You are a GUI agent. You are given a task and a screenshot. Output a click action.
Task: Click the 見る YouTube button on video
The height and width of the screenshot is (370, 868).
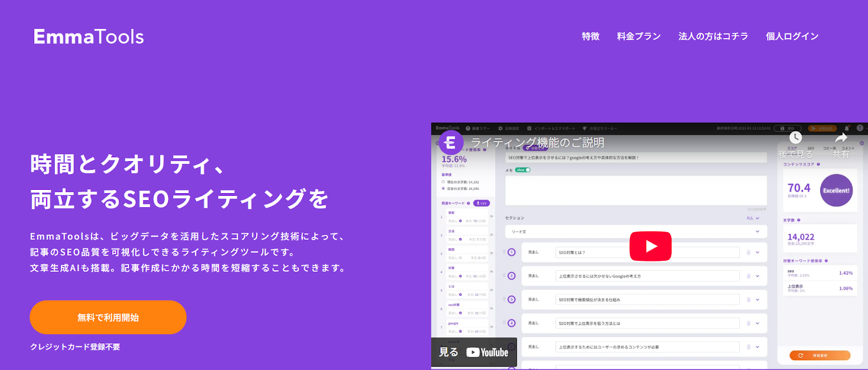click(x=474, y=352)
